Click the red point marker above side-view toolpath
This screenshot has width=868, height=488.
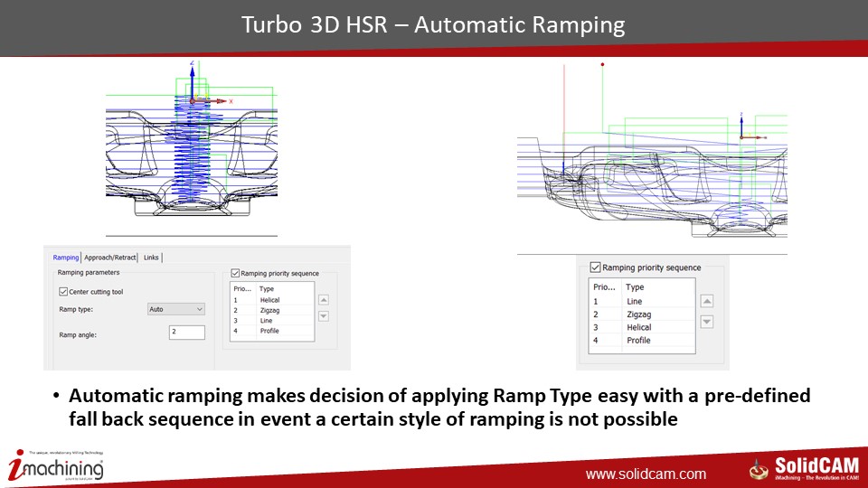tap(602, 64)
